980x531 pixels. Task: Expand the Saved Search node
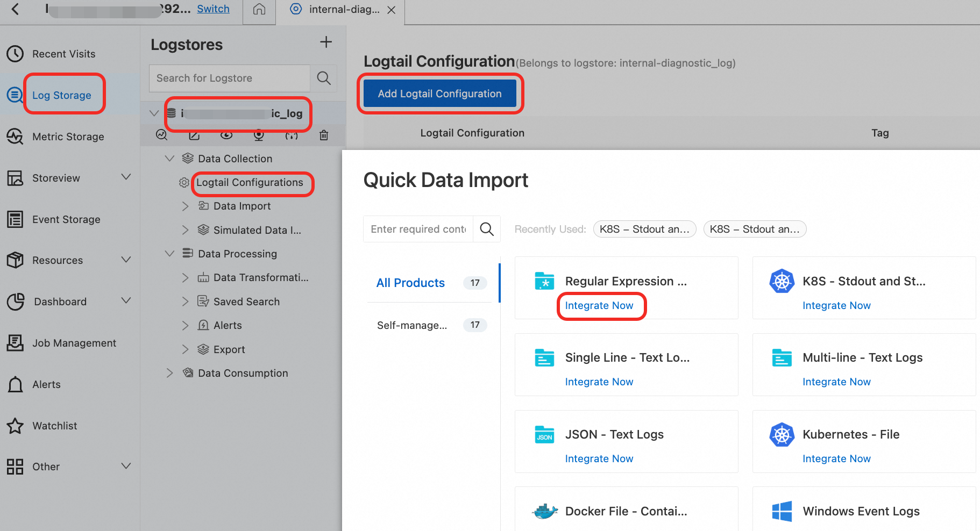click(x=185, y=302)
